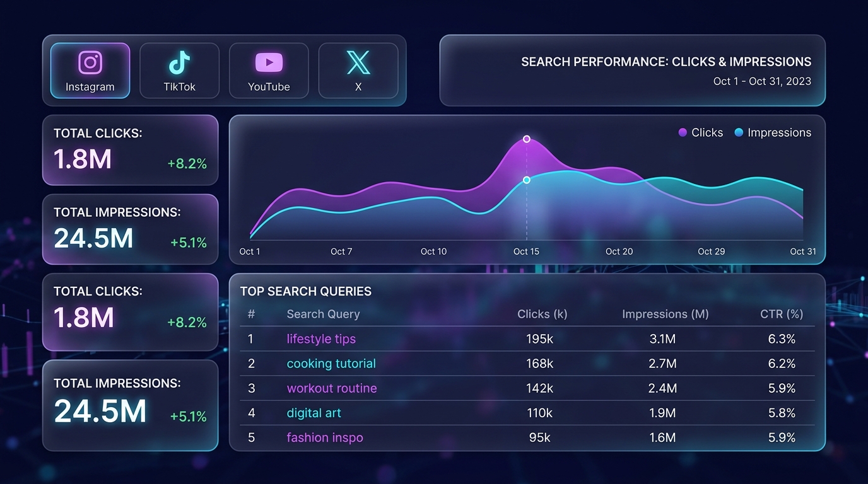
Task: Open the digital art query link
Action: point(314,413)
